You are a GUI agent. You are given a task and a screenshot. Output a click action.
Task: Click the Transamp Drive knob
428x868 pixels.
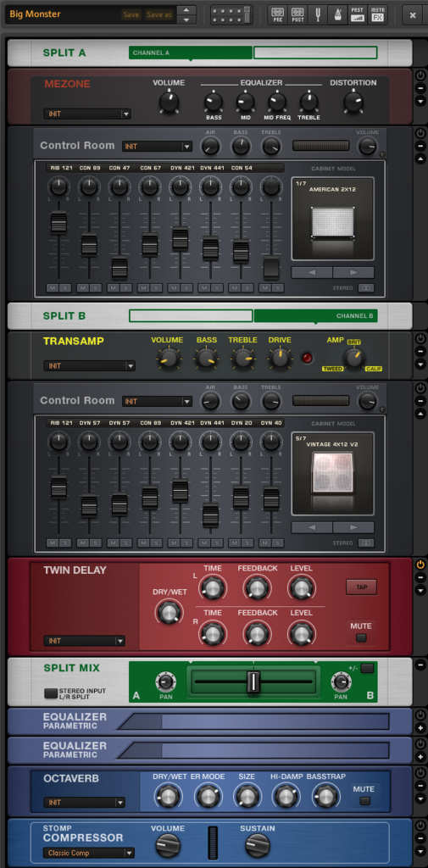coord(280,359)
